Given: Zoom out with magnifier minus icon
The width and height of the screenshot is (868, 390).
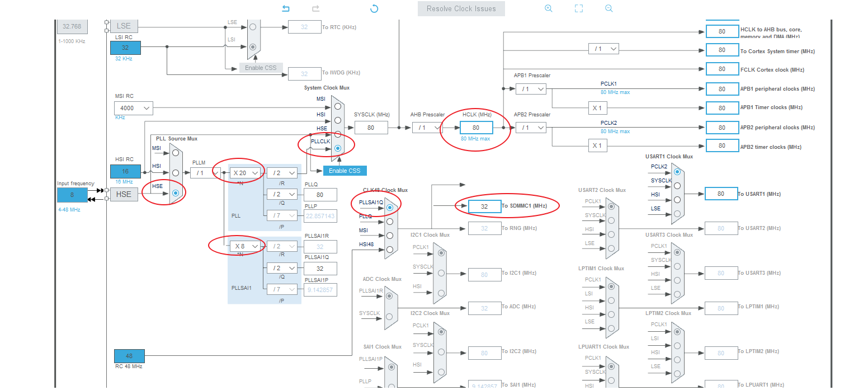Looking at the screenshot, I should (x=609, y=8).
